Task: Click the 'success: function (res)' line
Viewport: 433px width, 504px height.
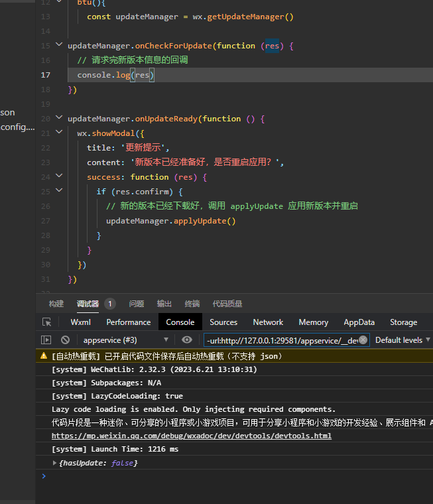Action: (147, 177)
